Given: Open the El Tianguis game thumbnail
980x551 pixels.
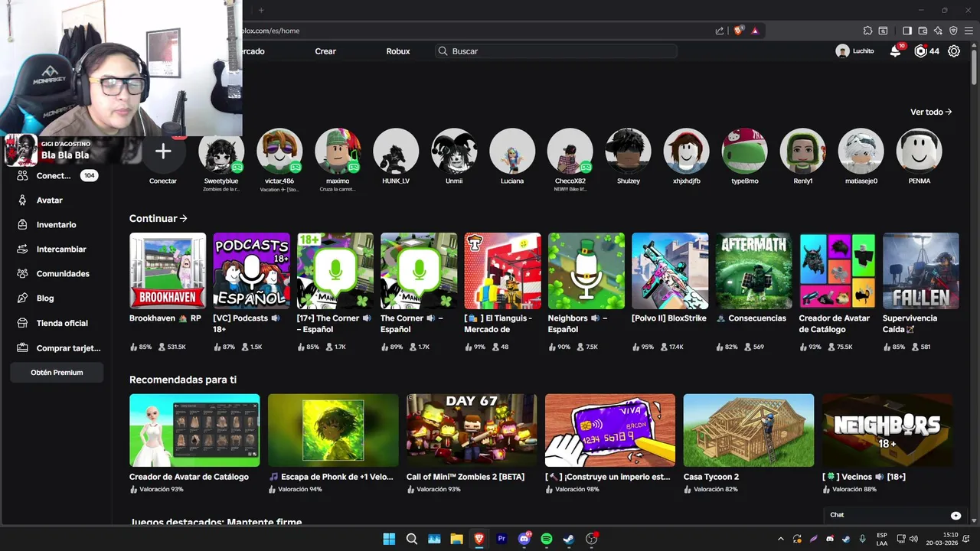Looking at the screenshot, I should 502,271.
